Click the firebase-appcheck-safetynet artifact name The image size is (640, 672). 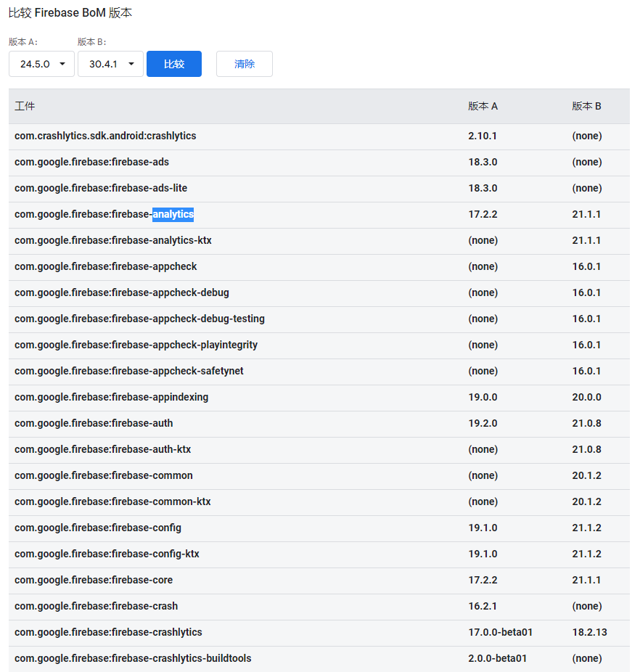point(129,371)
